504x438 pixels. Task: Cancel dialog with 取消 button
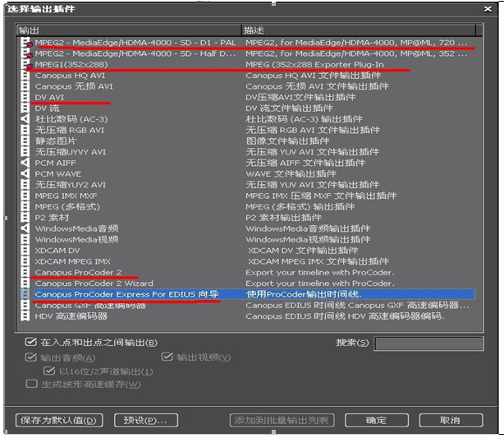point(451,420)
